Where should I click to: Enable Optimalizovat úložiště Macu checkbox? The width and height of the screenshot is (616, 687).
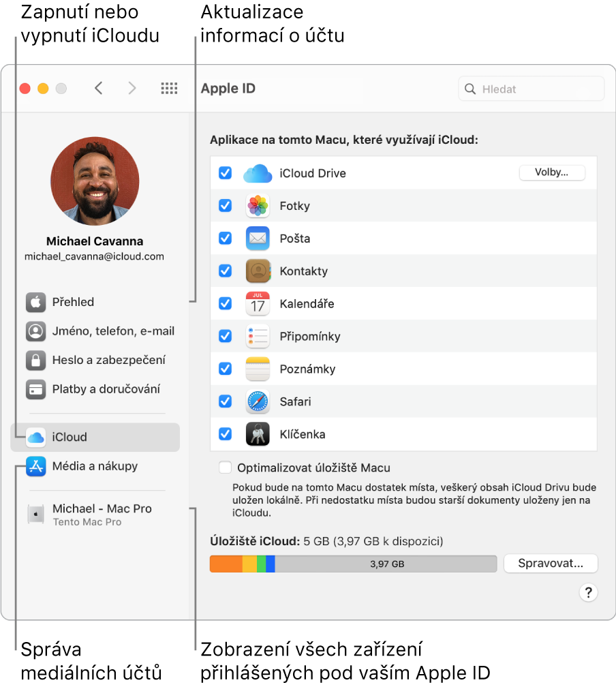pyautogui.click(x=225, y=468)
